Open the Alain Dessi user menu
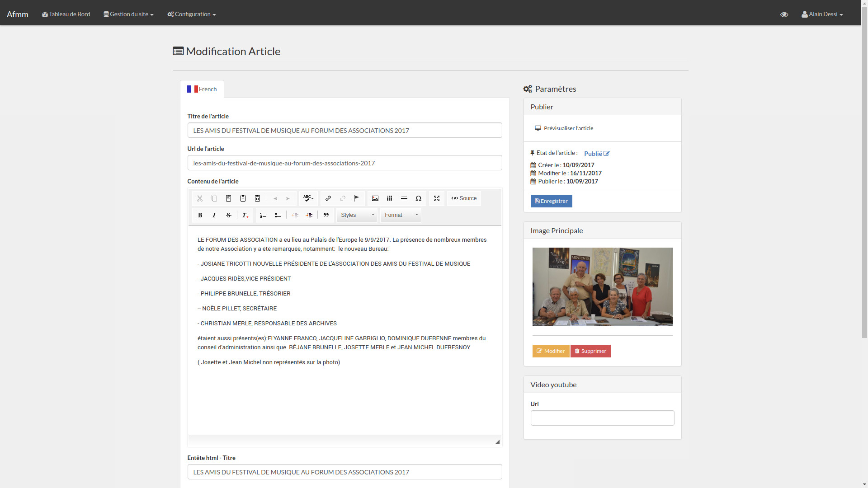This screenshot has width=868, height=488. (x=822, y=14)
